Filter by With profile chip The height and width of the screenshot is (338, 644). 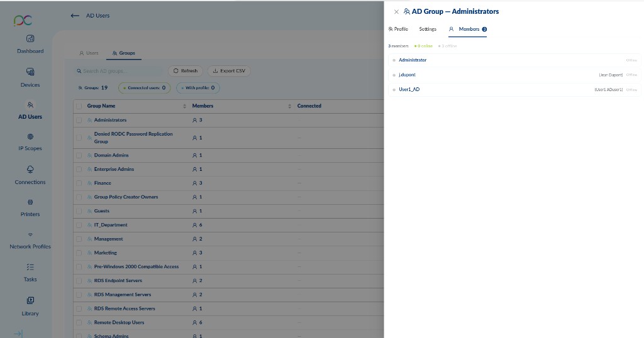click(x=198, y=88)
